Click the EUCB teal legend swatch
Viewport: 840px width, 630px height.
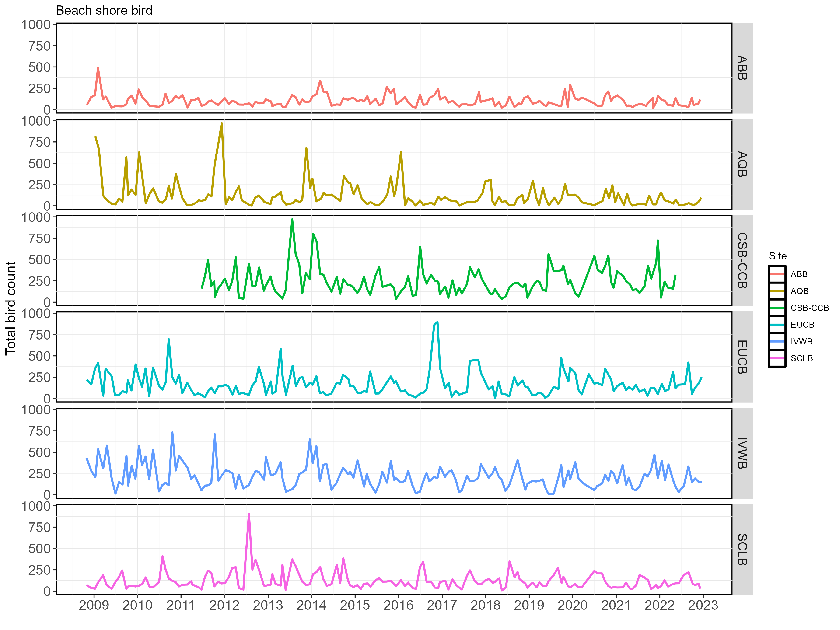pyautogui.click(x=777, y=325)
